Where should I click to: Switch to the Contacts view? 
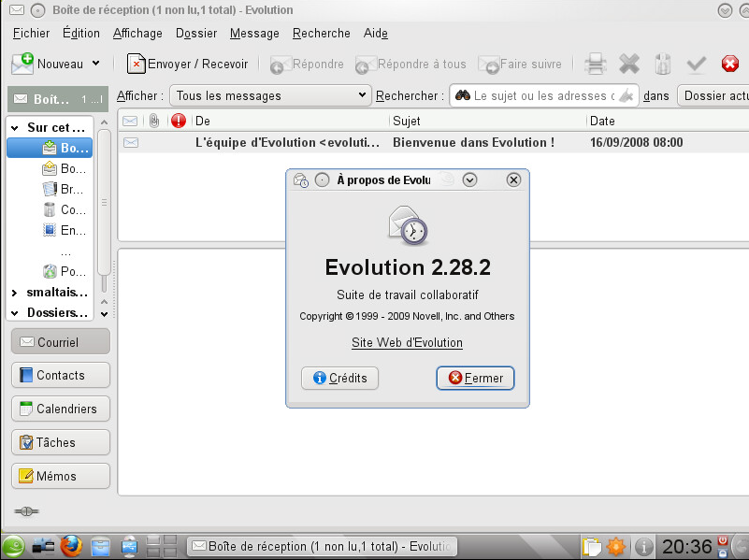click(x=60, y=375)
